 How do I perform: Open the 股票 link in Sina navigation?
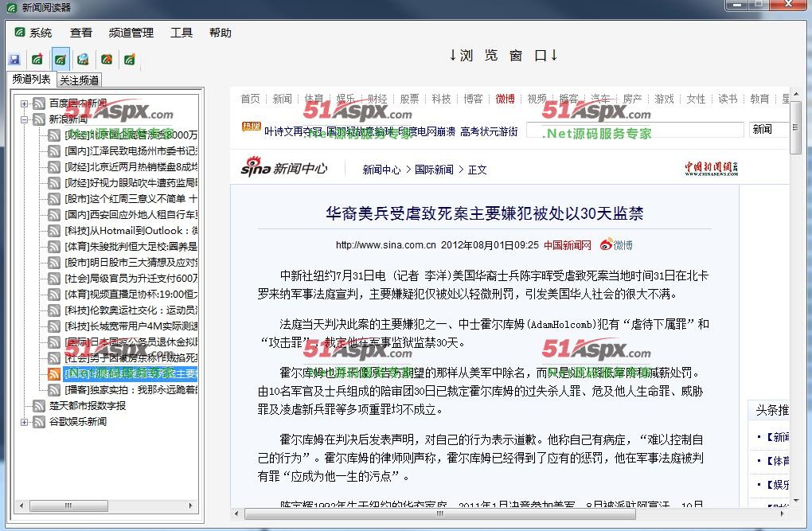(x=409, y=99)
